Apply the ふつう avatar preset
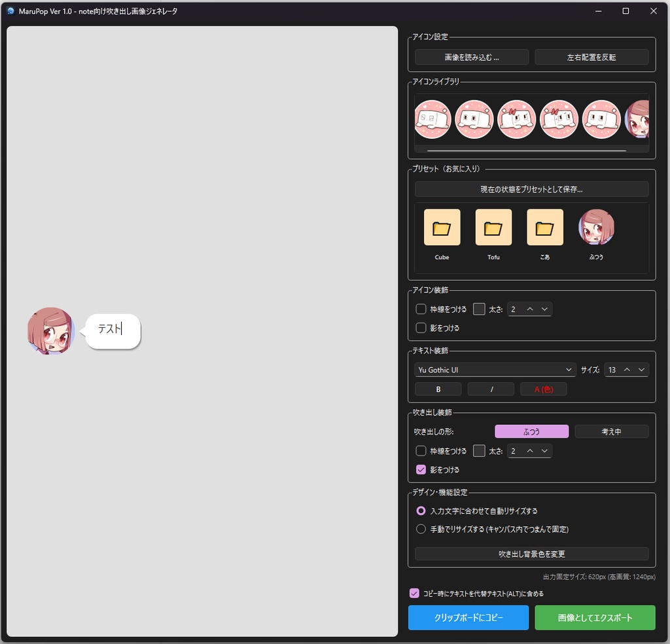 point(596,228)
